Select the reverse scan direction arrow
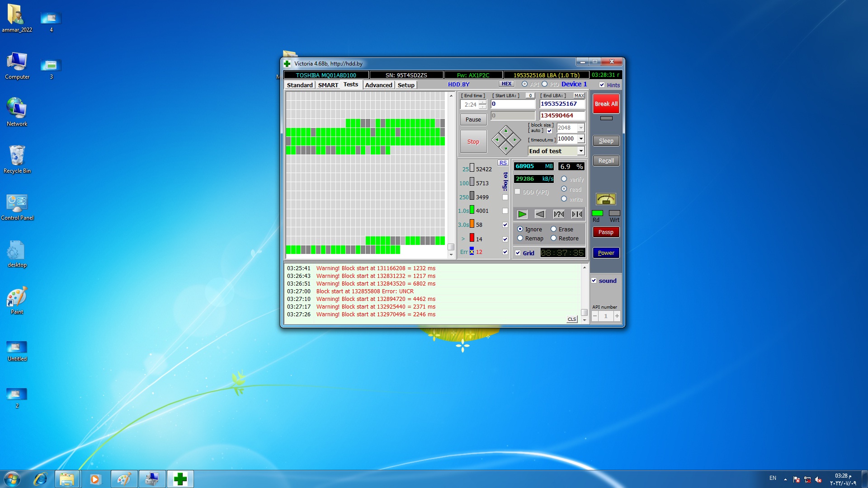868x488 pixels. point(540,214)
